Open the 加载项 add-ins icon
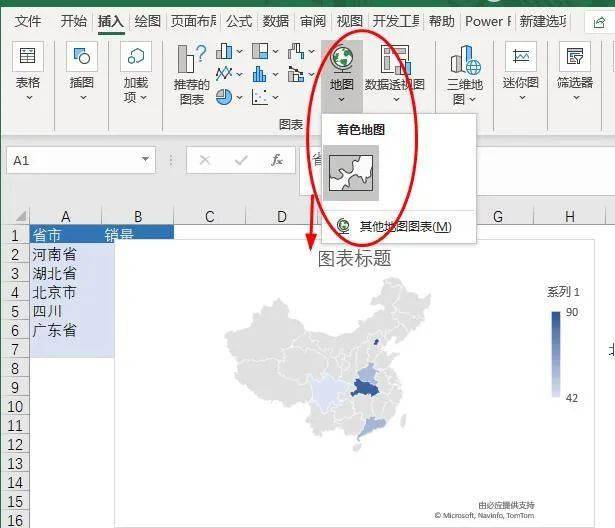 click(x=136, y=56)
